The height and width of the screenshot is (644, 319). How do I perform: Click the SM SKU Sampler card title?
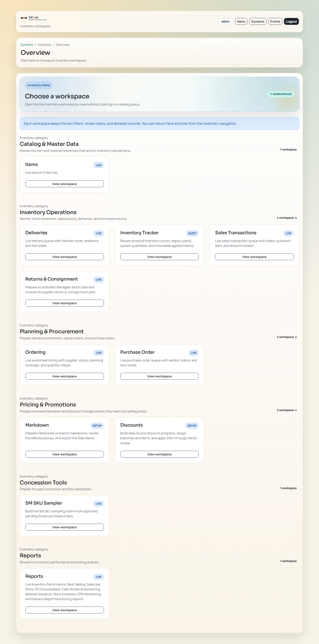coord(44,503)
